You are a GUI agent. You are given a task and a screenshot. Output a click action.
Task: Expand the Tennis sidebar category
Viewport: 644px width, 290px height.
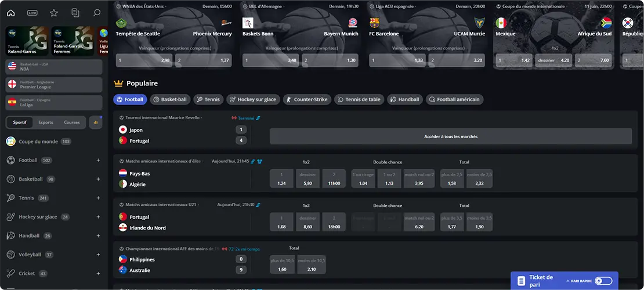click(98, 198)
